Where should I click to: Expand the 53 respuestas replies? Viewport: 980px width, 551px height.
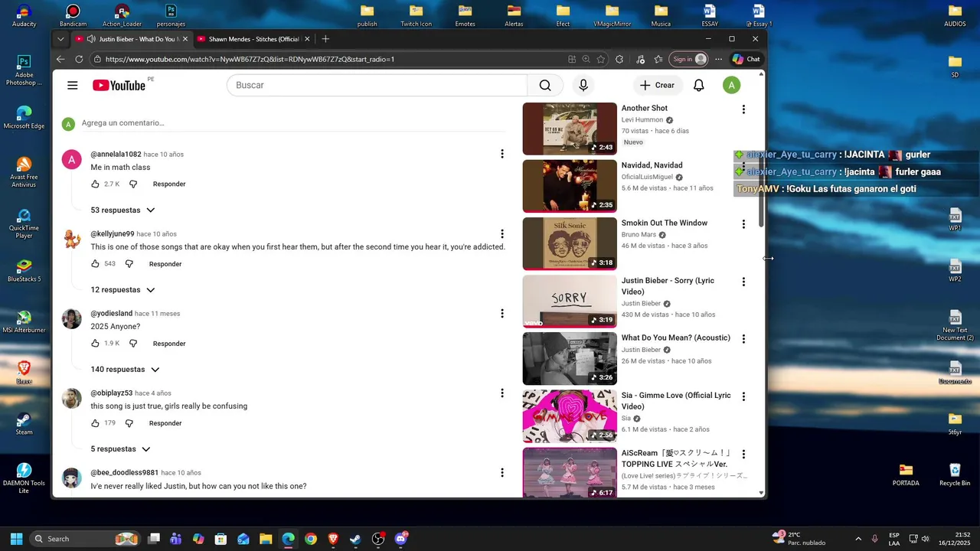(122, 210)
